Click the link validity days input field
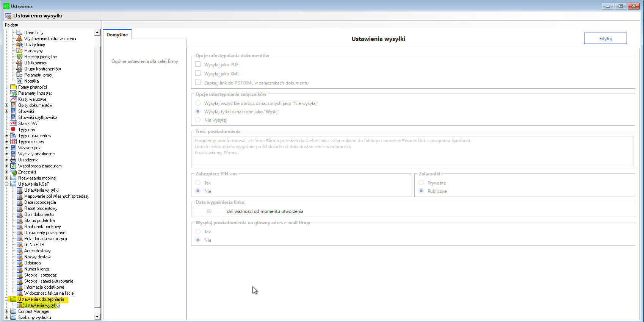The image size is (644, 322). point(209,211)
